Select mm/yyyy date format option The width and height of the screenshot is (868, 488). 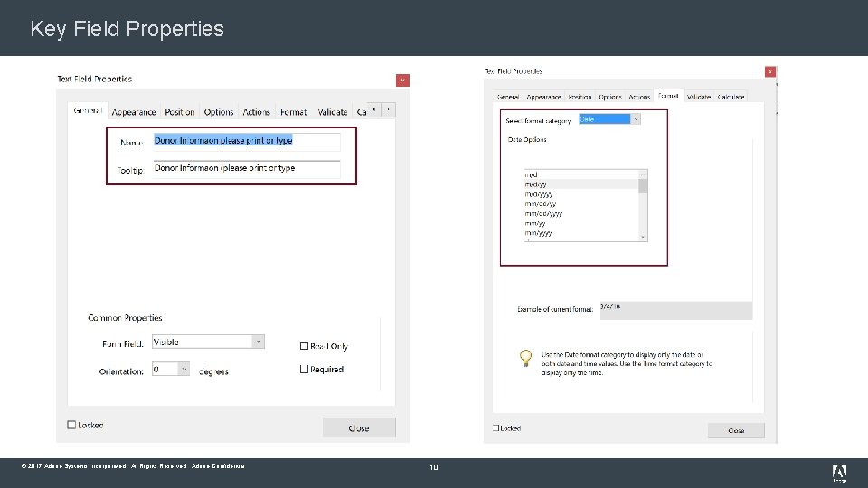pos(581,233)
